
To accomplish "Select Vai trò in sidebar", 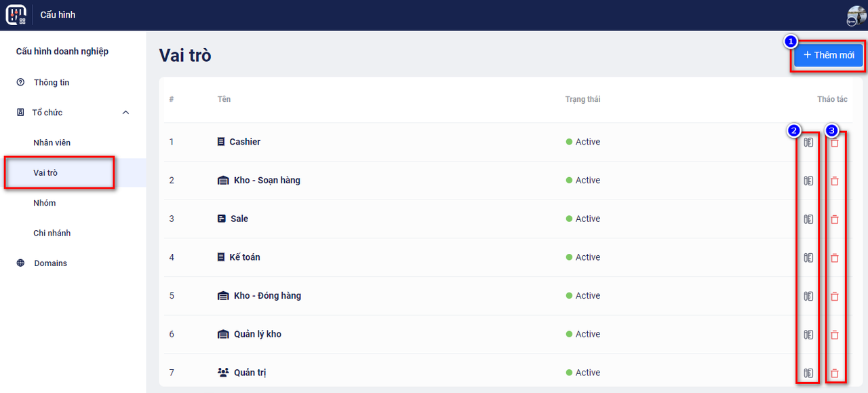I will [45, 173].
